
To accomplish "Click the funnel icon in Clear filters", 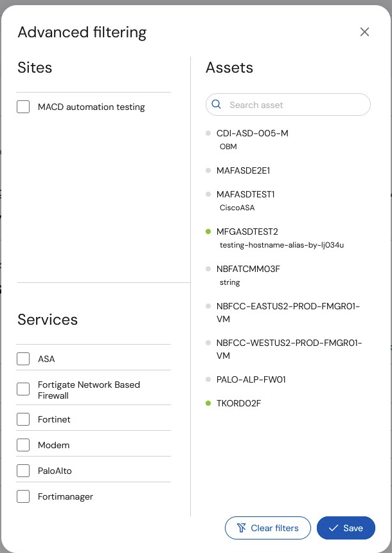I will 242,528.
